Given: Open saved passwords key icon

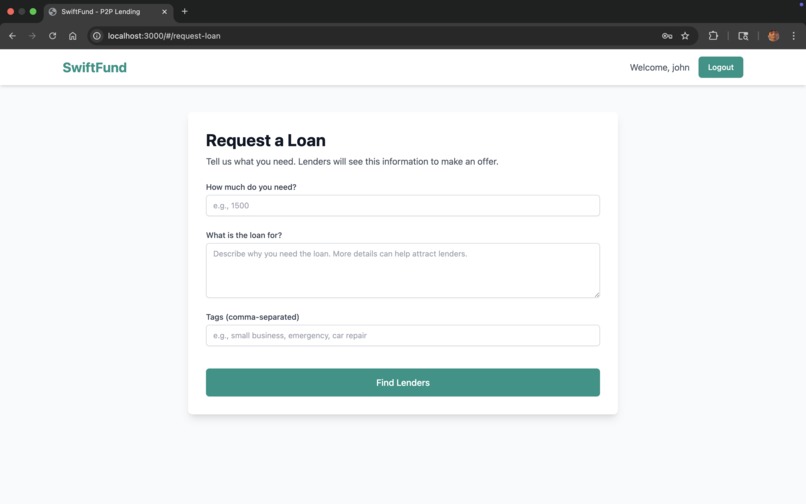Looking at the screenshot, I should [667, 36].
